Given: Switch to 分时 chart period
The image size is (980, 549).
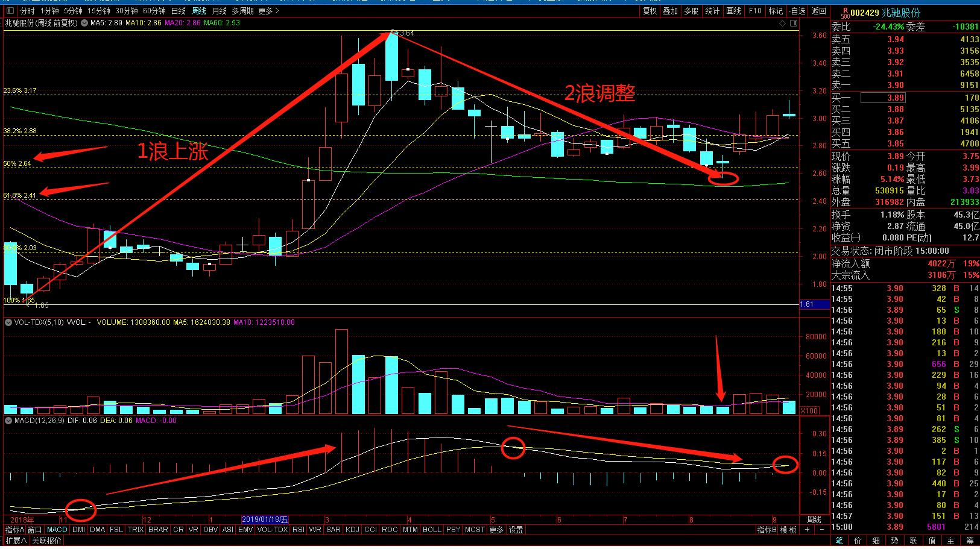Looking at the screenshot, I should pos(28,11).
